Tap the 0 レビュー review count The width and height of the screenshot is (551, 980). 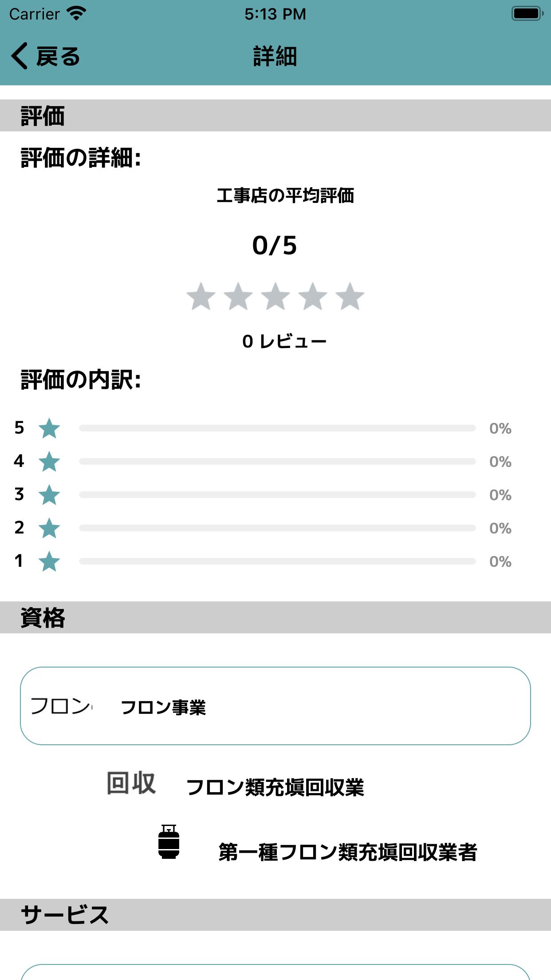[x=284, y=341]
